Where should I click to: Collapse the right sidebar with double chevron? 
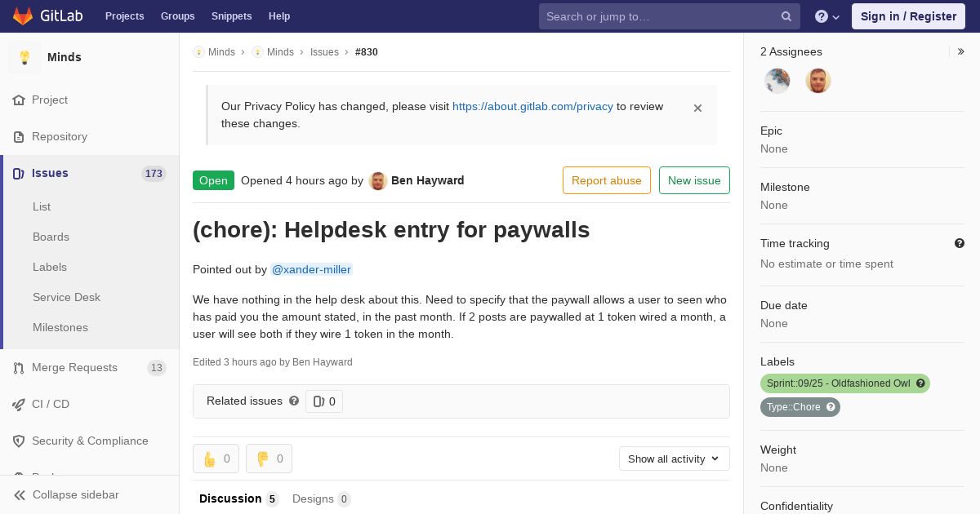[960, 51]
